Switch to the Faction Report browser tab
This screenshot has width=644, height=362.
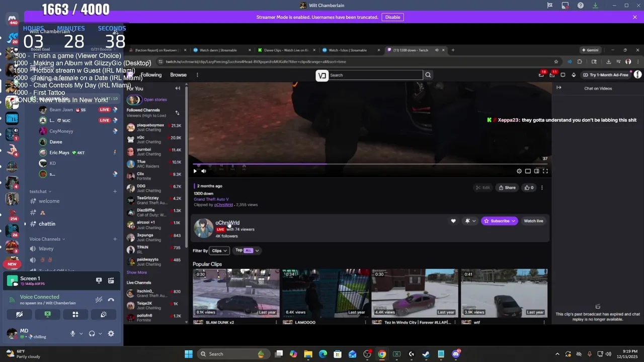[x=158, y=50]
